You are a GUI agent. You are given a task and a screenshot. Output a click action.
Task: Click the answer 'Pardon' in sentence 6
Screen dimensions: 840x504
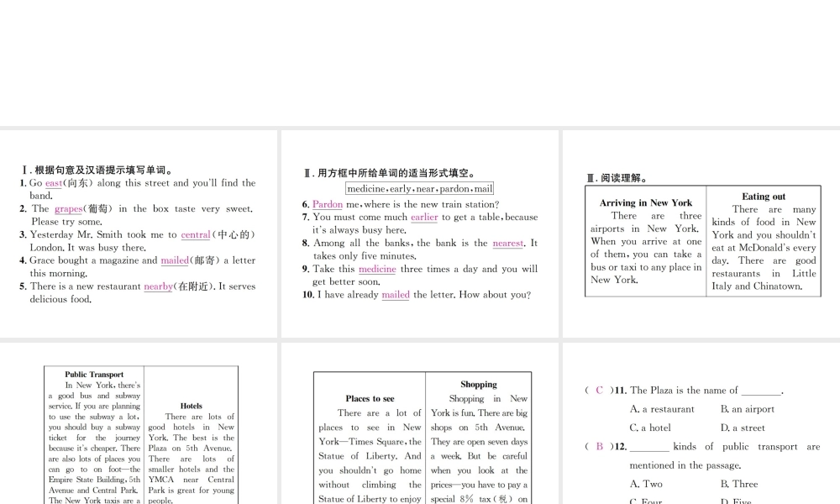click(x=328, y=204)
